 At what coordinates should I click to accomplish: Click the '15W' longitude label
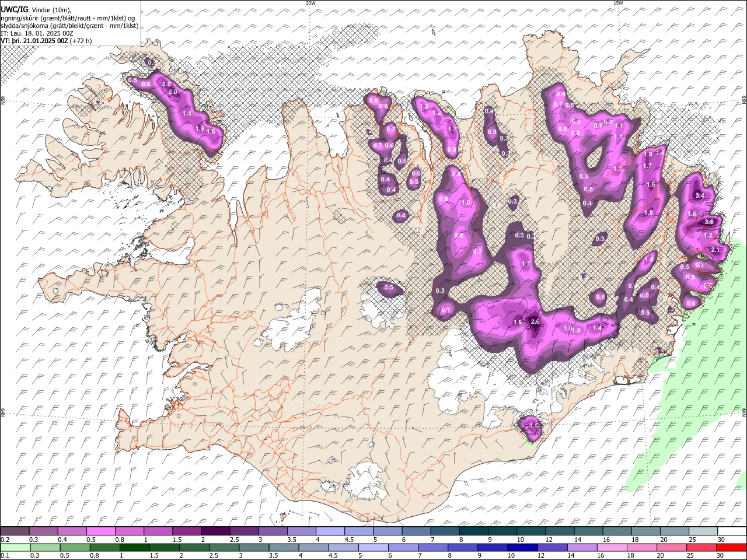[618, 3]
